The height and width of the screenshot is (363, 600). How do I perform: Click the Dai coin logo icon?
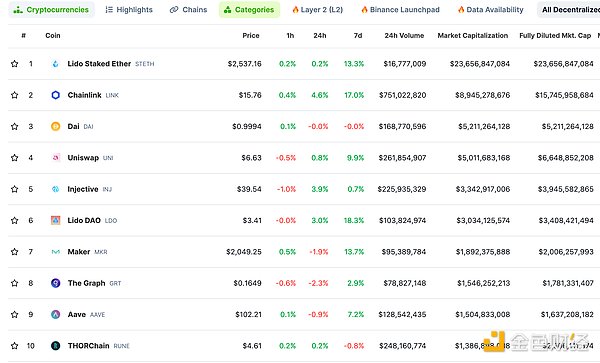[55, 127]
